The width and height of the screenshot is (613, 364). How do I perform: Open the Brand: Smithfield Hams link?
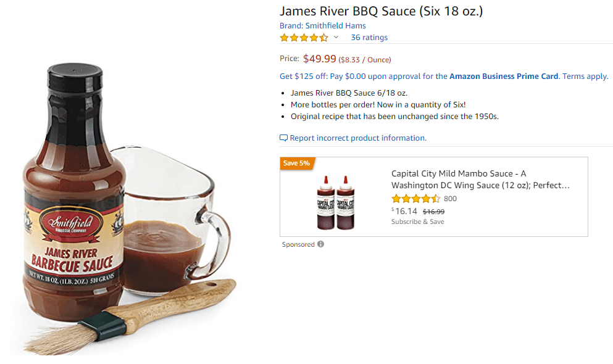pyautogui.click(x=323, y=26)
